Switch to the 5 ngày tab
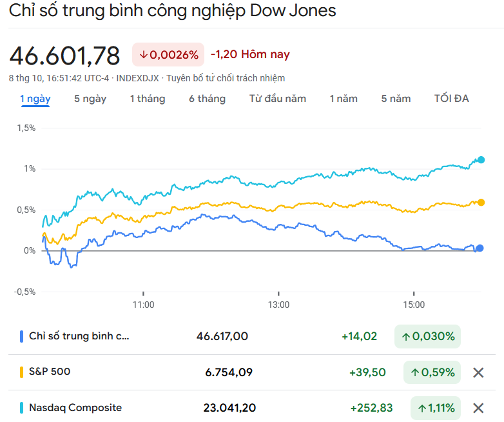The image size is (504, 422). coord(90,99)
